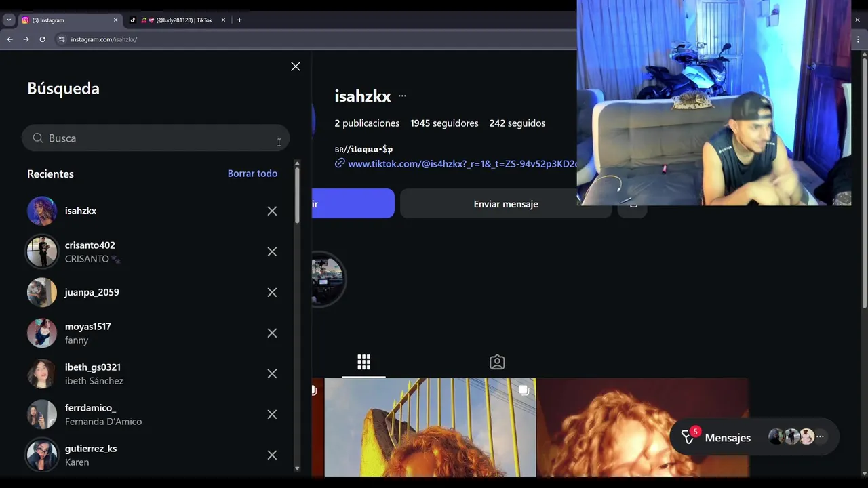Click Mensajes three-dot more icon
Viewport: 868px width, 488px height.
tap(820, 437)
